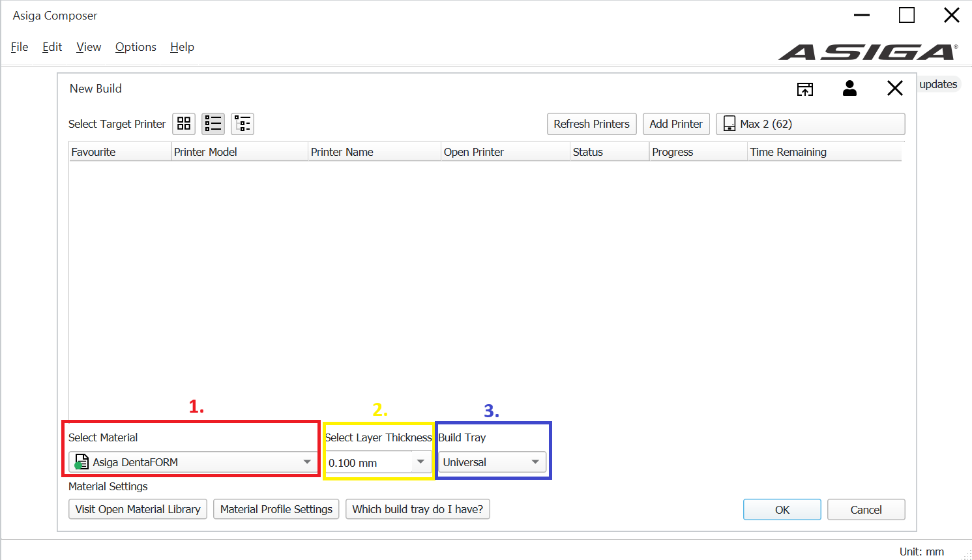Click into the 0.100 mm thickness field

pos(369,463)
